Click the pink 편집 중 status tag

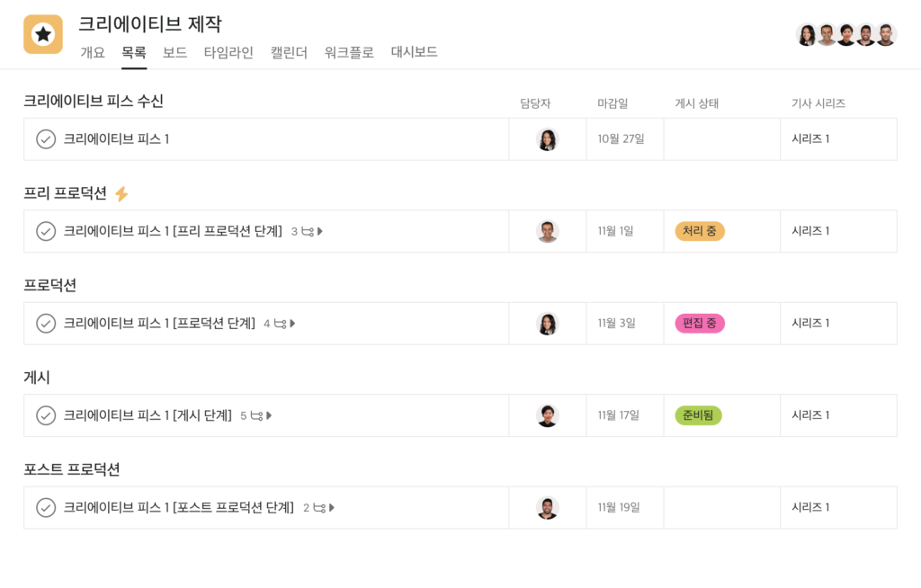coord(700,323)
